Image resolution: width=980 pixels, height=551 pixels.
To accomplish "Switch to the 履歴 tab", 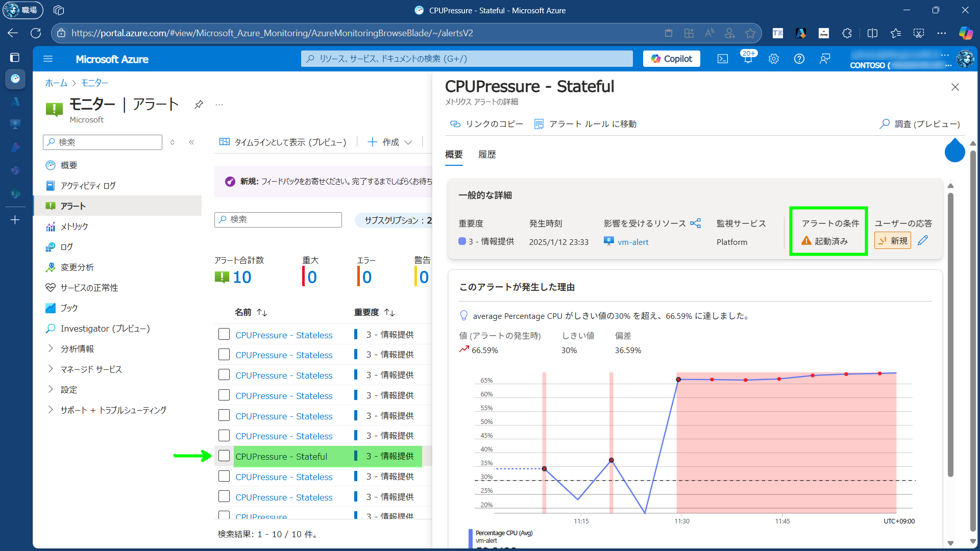I will point(487,155).
